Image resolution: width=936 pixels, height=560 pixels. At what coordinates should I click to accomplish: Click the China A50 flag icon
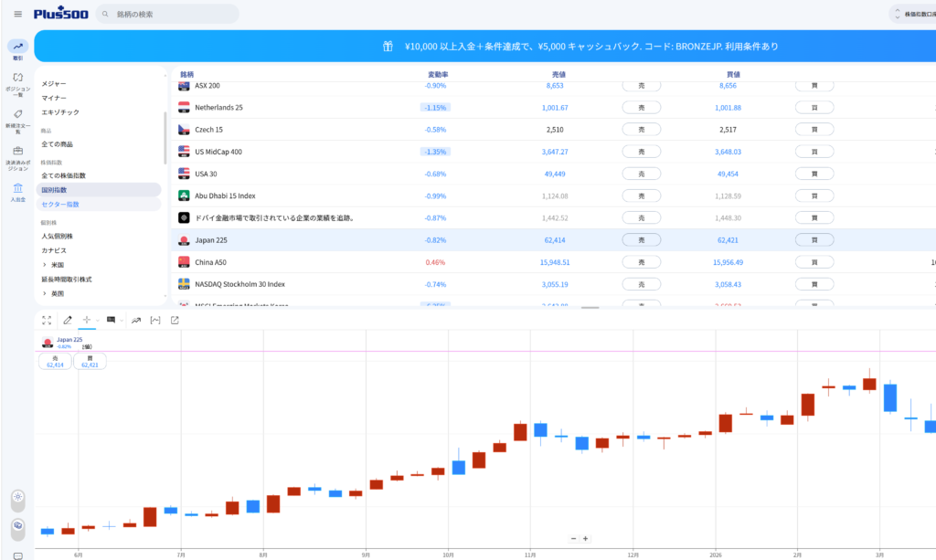[184, 262]
